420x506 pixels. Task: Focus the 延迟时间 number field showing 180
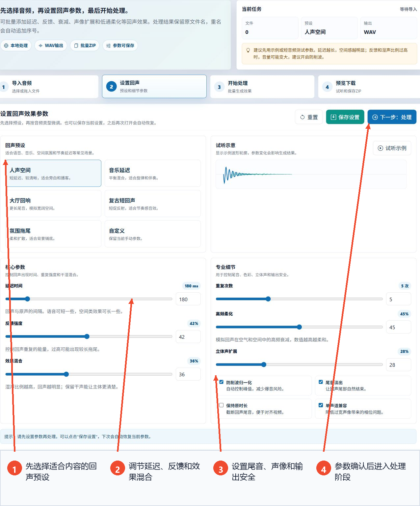tap(188, 299)
